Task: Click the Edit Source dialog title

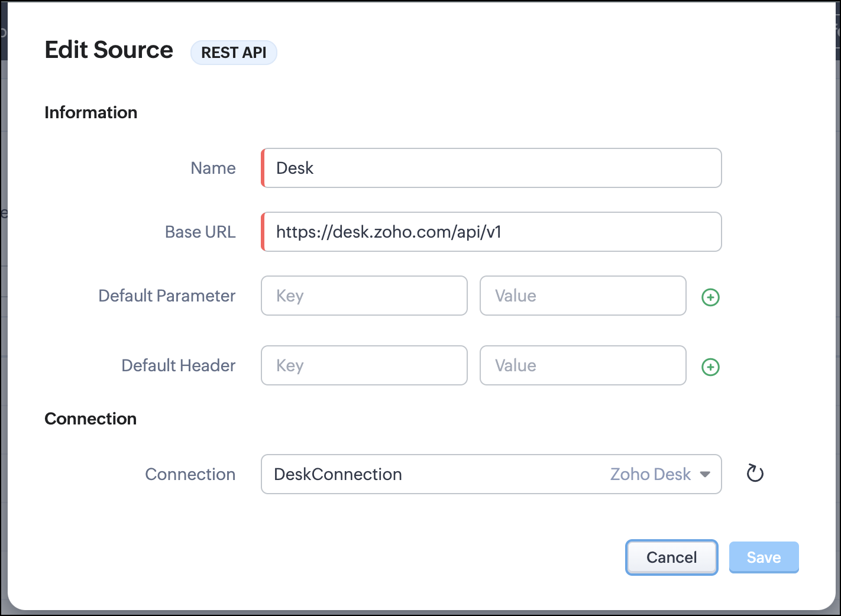Action: (109, 50)
